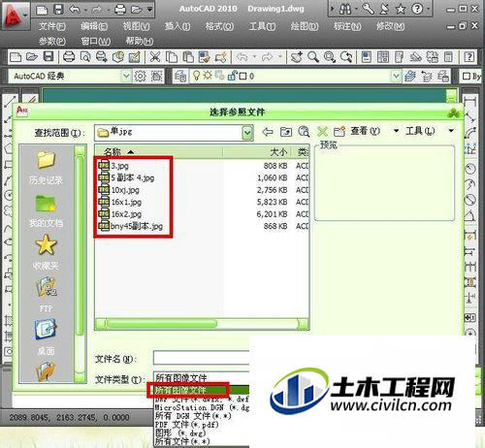Open Quick Access toolbar customize arrow
The width and height of the screenshot is (485, 448).
pos(150,10)
